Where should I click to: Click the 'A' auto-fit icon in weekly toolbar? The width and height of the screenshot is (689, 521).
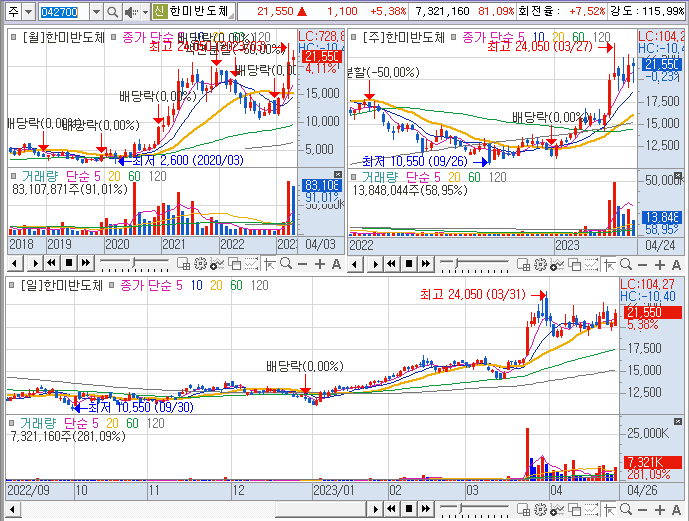click(x=676, y=264)
